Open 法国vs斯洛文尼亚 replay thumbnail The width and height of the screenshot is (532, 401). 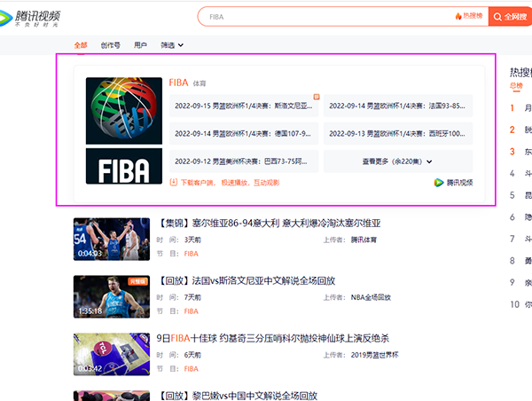[x=112, y=296]
